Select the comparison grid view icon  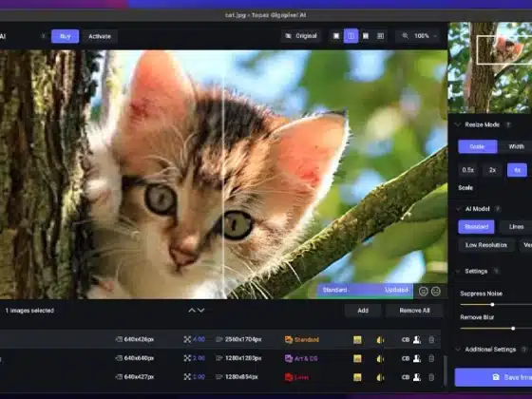point(381,36)
